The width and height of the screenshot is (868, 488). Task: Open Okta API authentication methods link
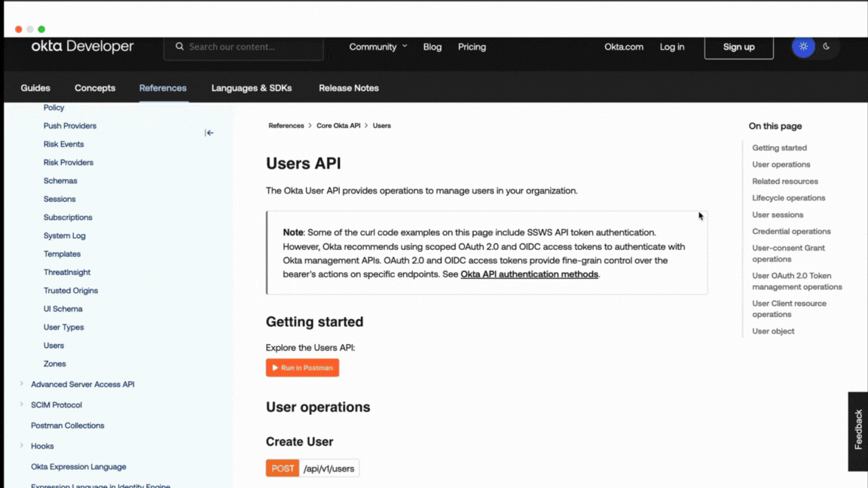click(x=529, y=274)
